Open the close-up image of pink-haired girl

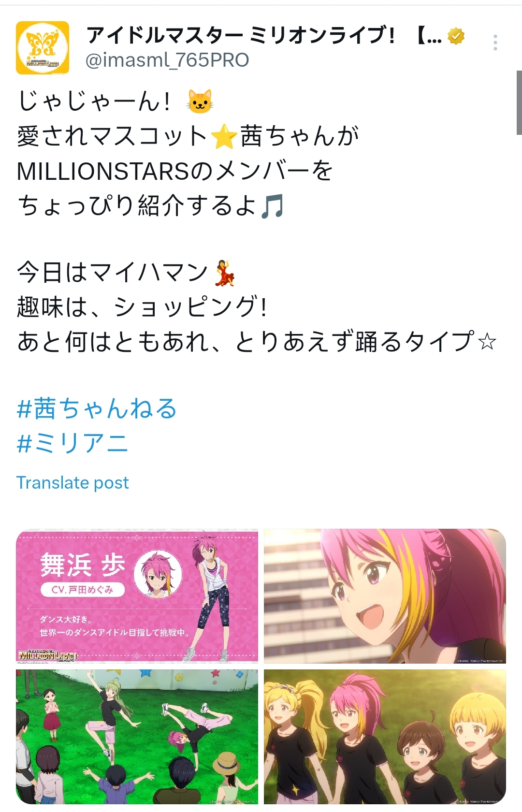[x=385, y=596]
